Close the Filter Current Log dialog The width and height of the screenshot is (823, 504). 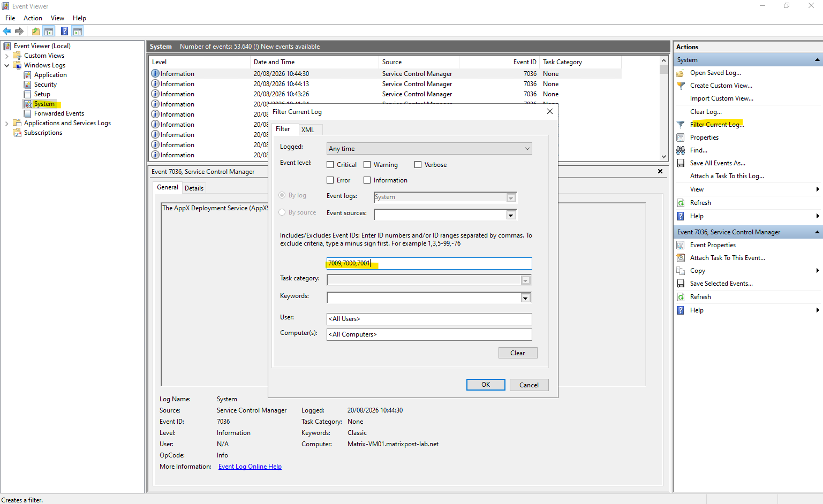[x=550, y=111]
